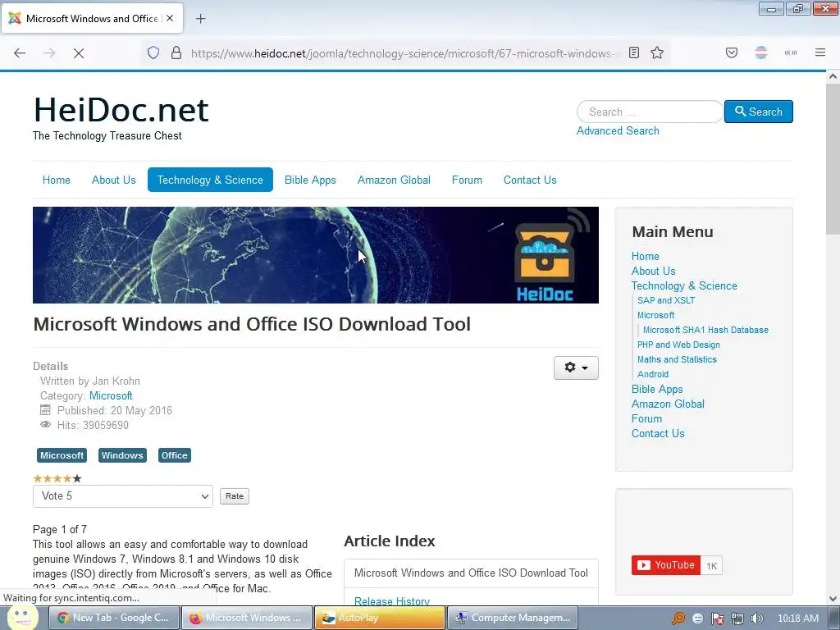Image resolution: width=840 pixels, height=630 pixels.
Task: Toggle reader view icon in address bar
Action: (x=634, y=52)
